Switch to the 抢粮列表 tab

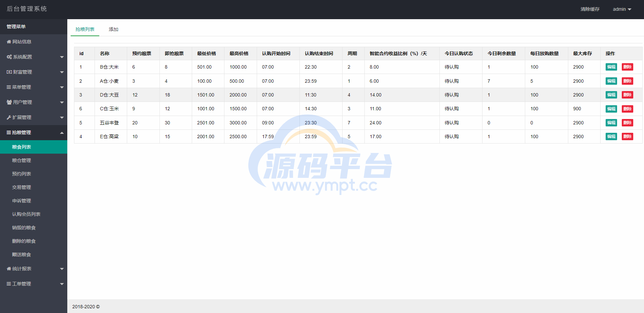click(x=85, y=29)
